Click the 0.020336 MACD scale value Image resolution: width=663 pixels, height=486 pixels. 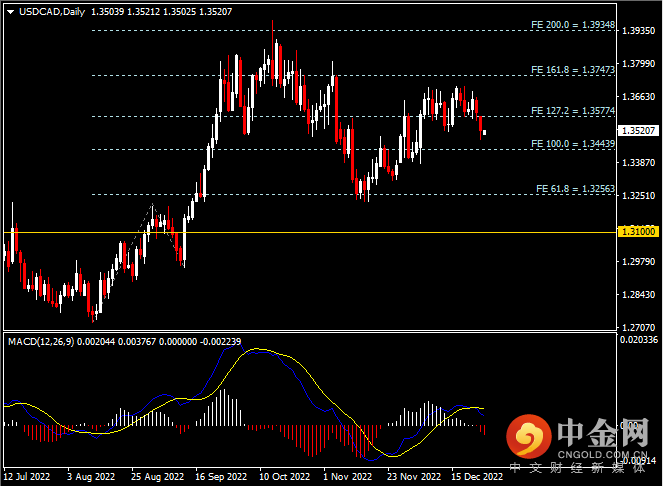(638, 341)
